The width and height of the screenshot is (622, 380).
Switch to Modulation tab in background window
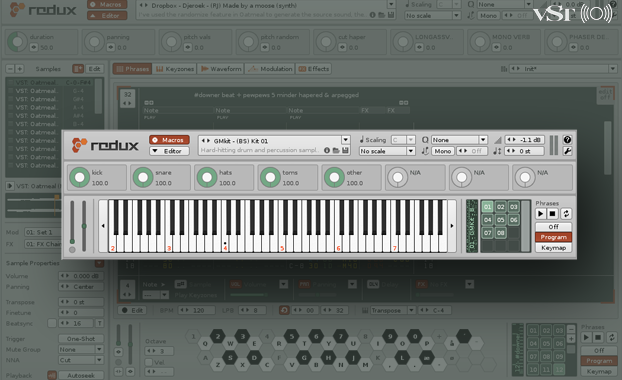pyautogui.click(x=270, y=69)
